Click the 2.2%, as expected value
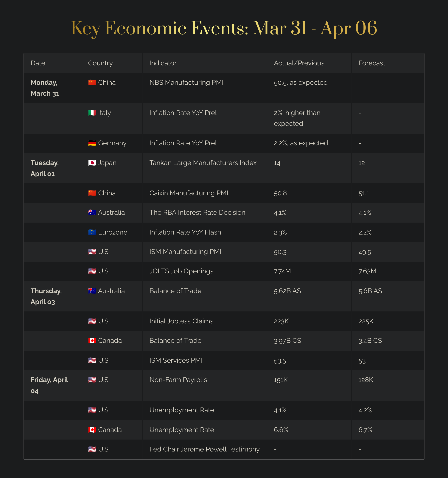 coord(301,143)
